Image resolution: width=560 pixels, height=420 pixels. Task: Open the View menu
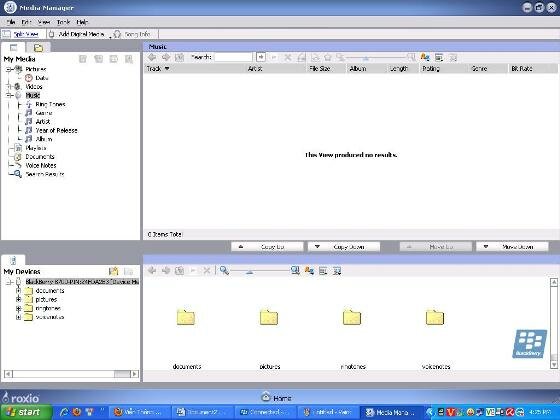tap(44, 22)
